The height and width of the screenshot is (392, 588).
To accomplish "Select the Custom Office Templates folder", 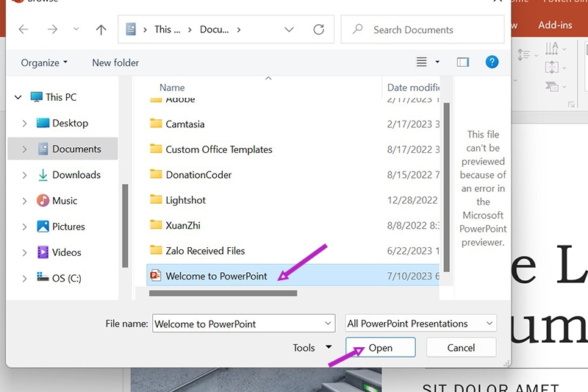I will click(x=293, y=149).
